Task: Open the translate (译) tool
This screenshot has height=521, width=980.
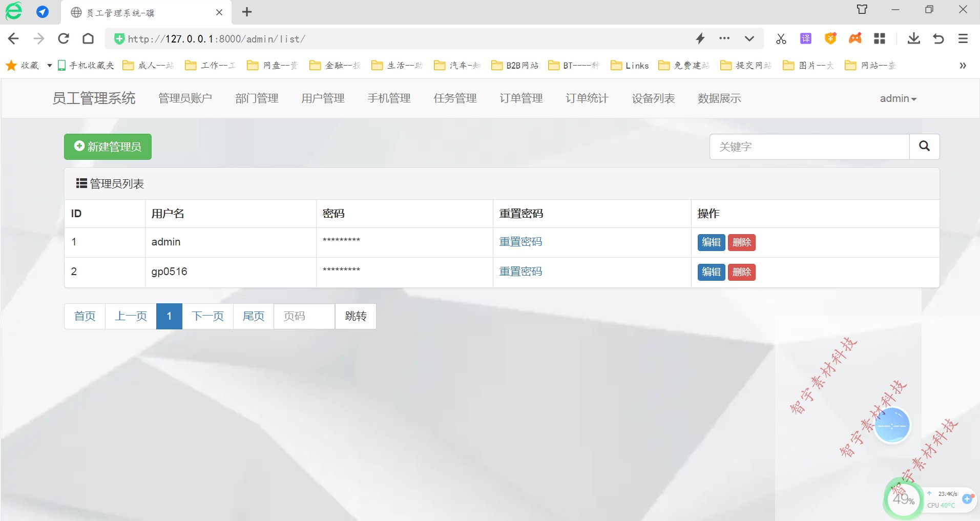Action: coord(805,38)
